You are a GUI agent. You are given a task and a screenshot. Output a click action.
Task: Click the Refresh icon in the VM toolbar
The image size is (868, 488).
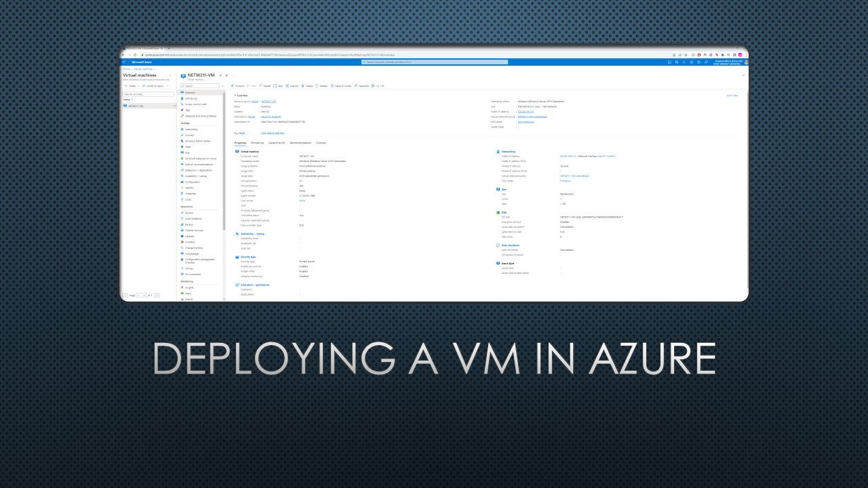(317, 86)
